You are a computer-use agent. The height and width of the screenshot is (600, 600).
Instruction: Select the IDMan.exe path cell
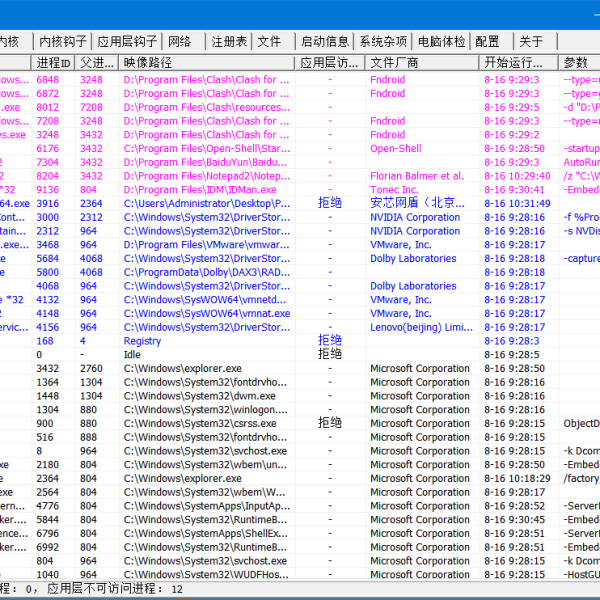point(200,190)
